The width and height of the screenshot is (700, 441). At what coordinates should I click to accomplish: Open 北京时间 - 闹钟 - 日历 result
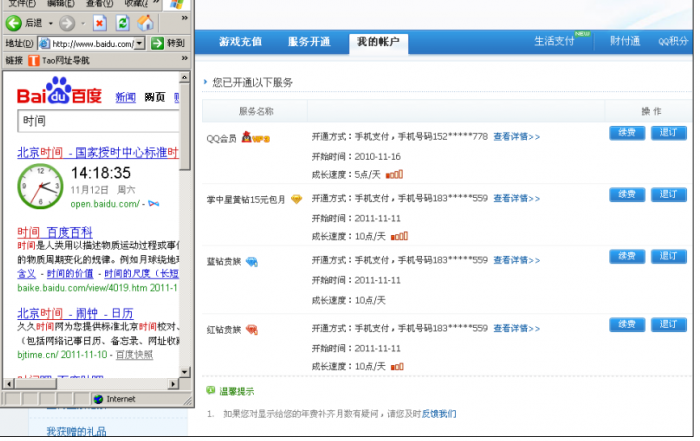[x=75, y=313]
